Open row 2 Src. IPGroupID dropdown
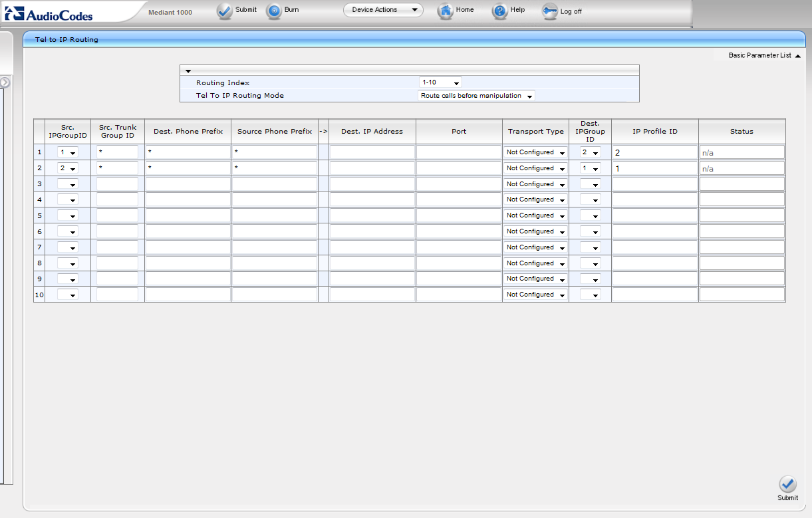The image size is (812, 518). point(68,168)
